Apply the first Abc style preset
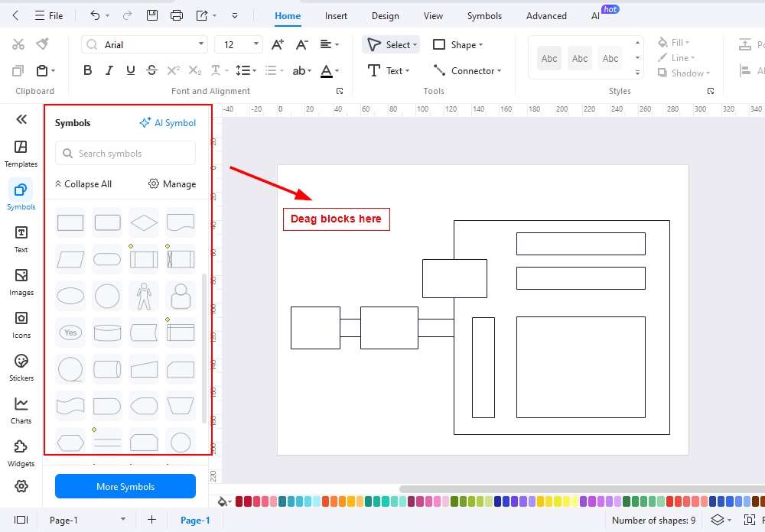Image resolution: width=765 pixels, height=532 pixels. 549,59
